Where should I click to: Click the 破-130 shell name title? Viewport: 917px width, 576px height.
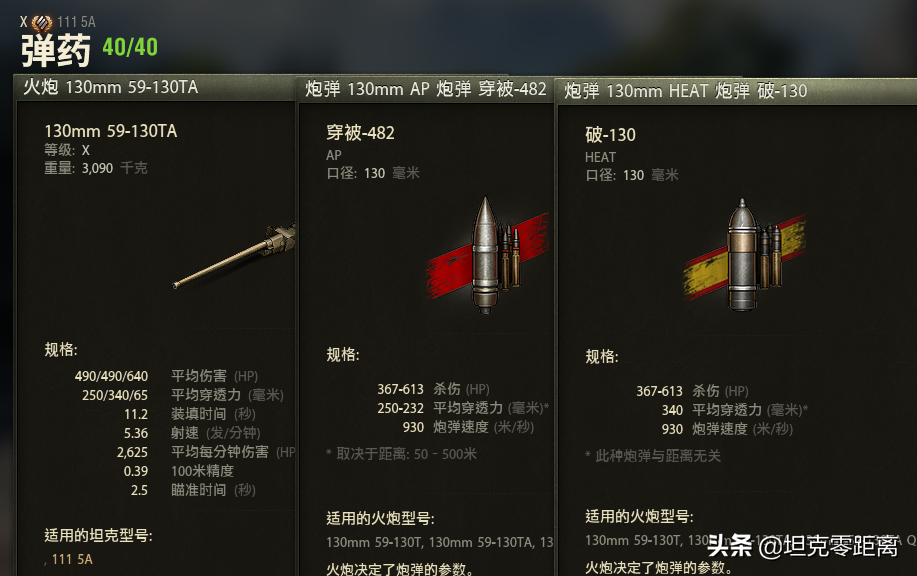[x=610, y=135]
